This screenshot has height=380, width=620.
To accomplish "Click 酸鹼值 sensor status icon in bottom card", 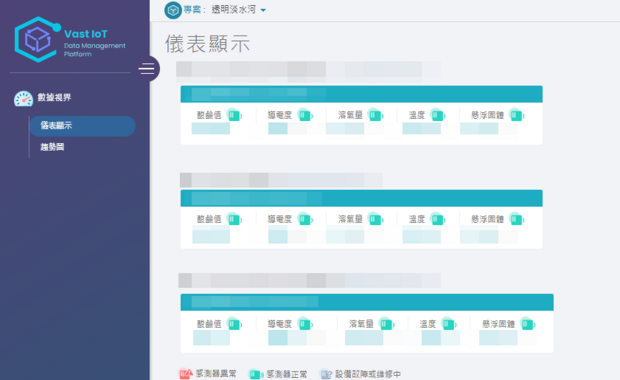I will pos(234,324).
